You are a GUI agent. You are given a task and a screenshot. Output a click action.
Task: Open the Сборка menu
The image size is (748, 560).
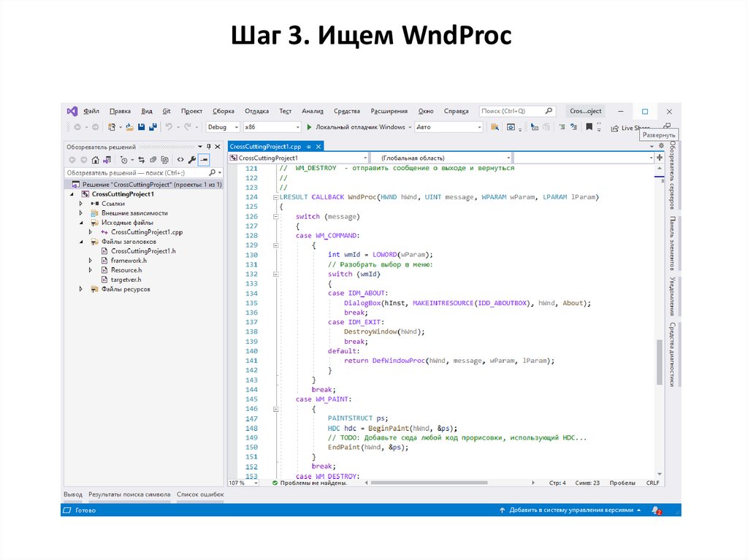(224, 111)
